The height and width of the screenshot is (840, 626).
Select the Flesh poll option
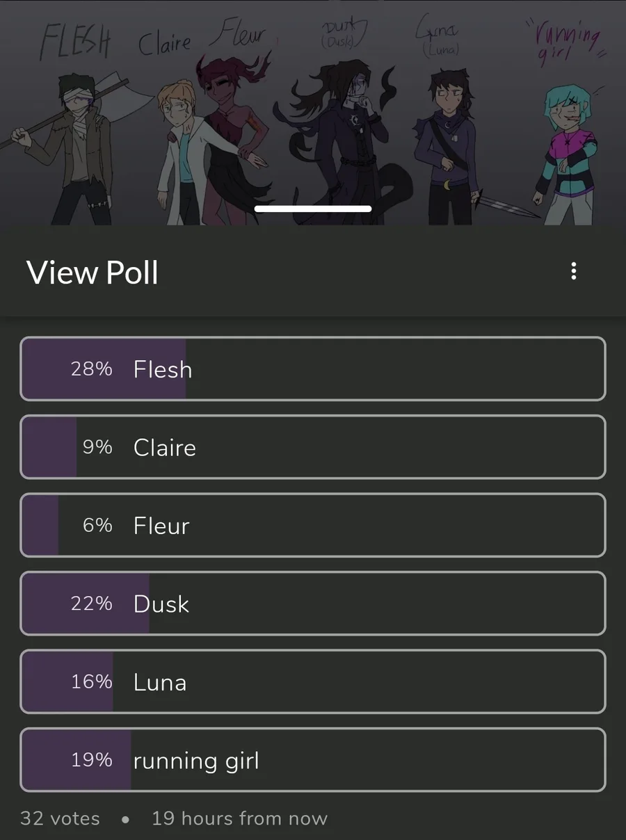[312, 369]
